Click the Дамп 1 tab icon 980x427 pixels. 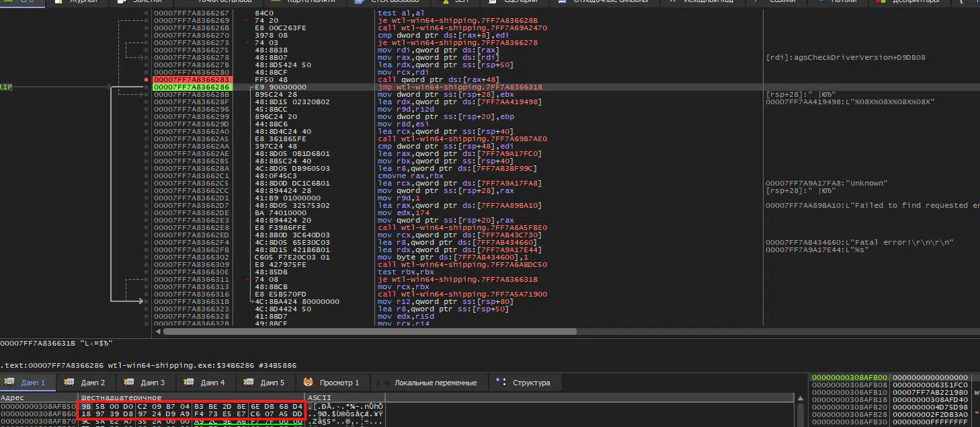(9, 383)
